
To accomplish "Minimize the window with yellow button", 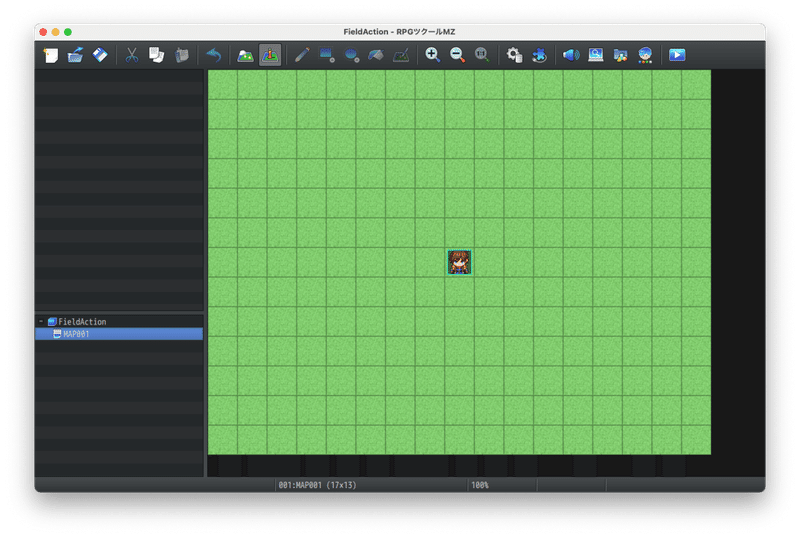I will (x=56, y=32).
